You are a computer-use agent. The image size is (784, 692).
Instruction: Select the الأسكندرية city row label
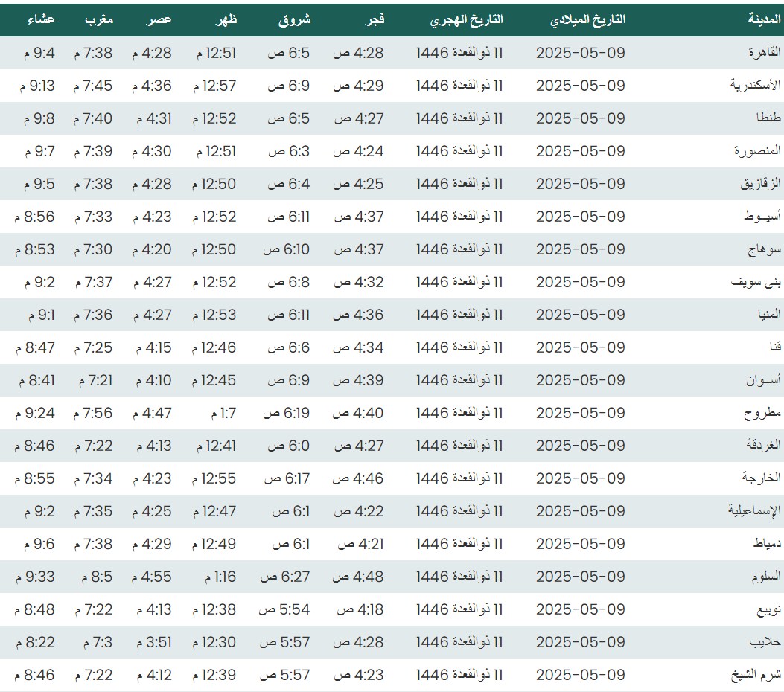coord(755,86)
